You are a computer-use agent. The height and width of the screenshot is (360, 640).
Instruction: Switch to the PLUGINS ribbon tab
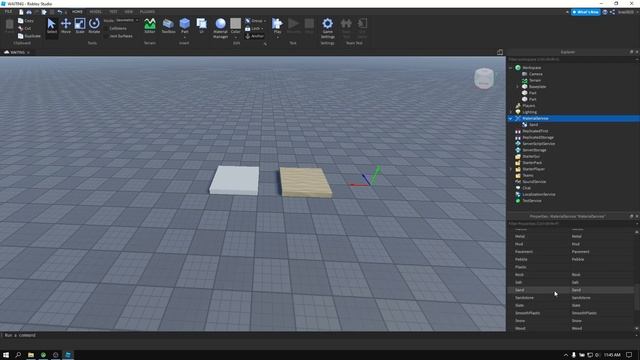[x=147, y=12]
